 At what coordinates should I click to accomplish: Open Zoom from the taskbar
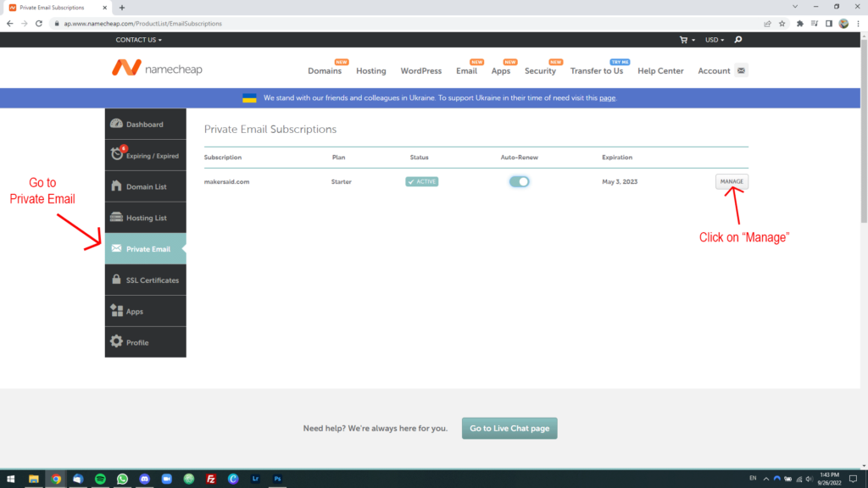[167, 479]
